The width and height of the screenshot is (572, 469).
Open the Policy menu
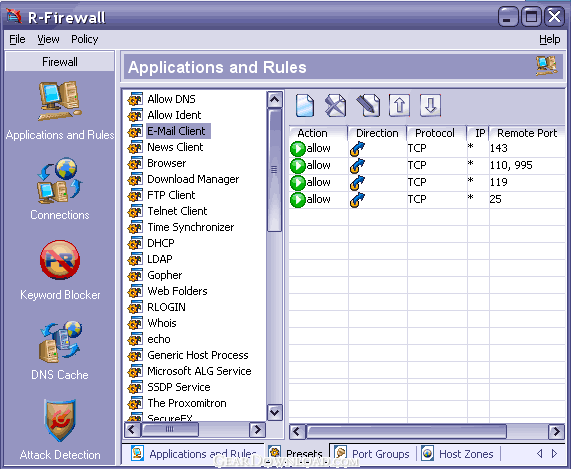point(85,39)
